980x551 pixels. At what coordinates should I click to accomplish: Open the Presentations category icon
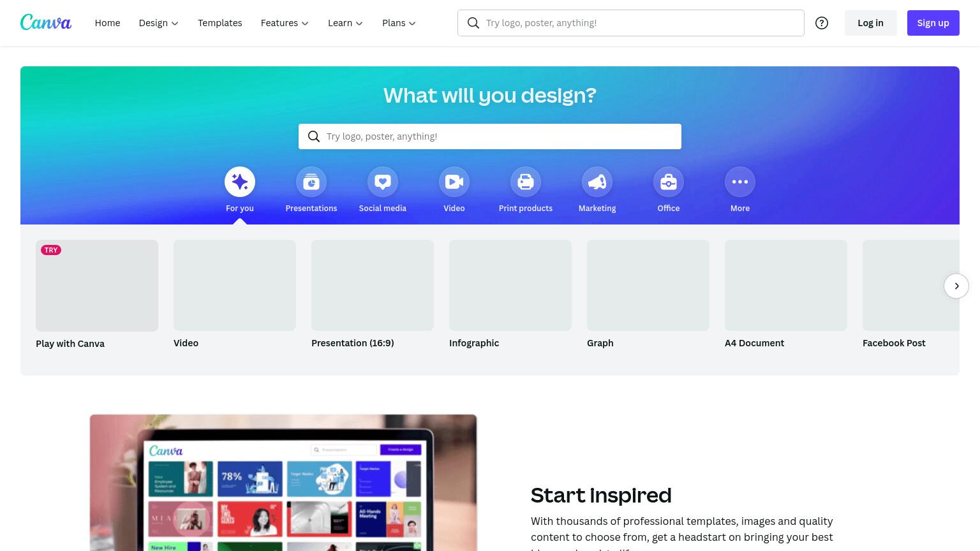pos(311,182)
